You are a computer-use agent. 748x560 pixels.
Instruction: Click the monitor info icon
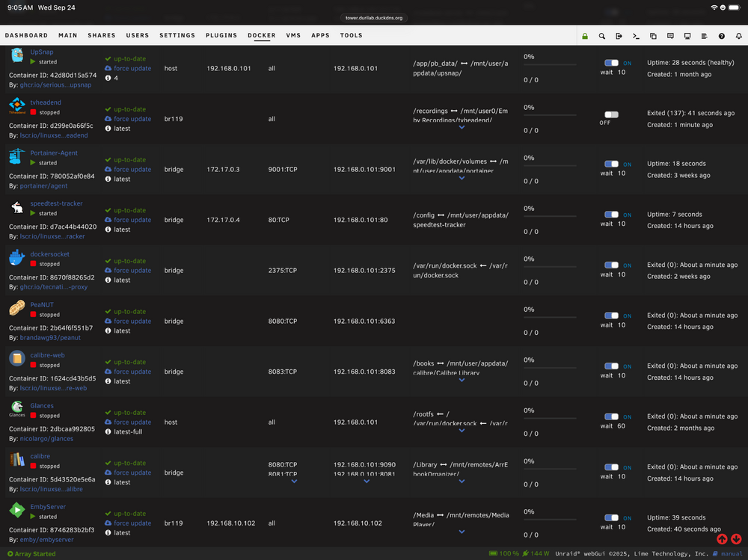tap(687, 36)
